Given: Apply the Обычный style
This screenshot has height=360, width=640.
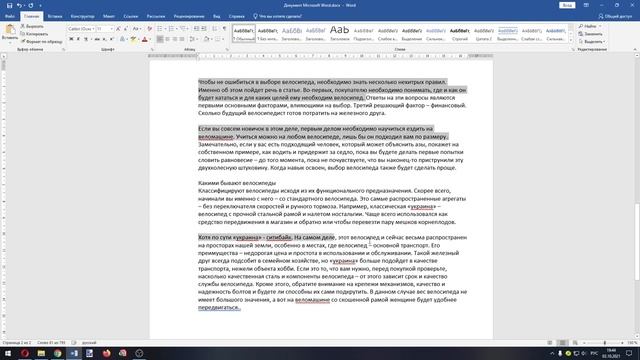Looking at the screenshot, I should coord(244,33).
